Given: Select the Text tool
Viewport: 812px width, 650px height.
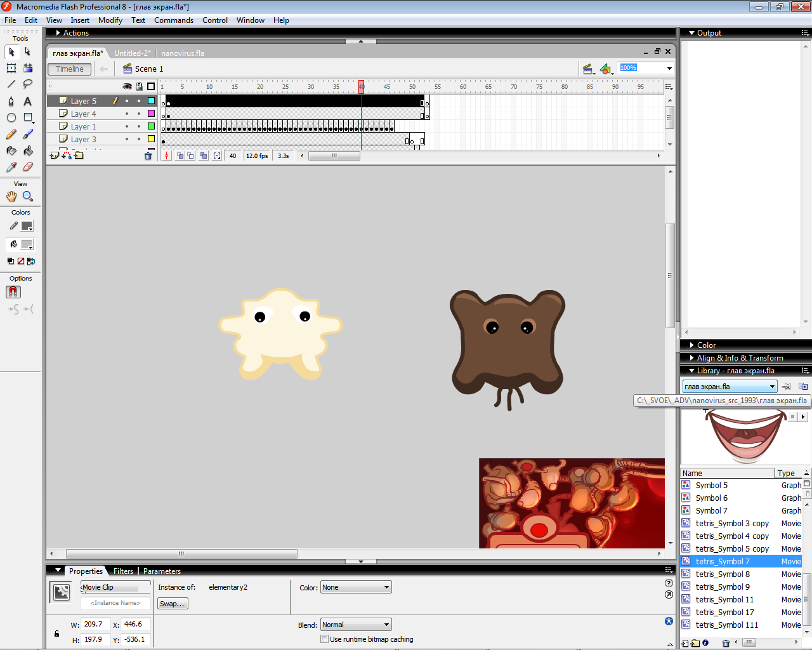Looking at the screenshot, I should pyautogui.click(x=27, y=101).
